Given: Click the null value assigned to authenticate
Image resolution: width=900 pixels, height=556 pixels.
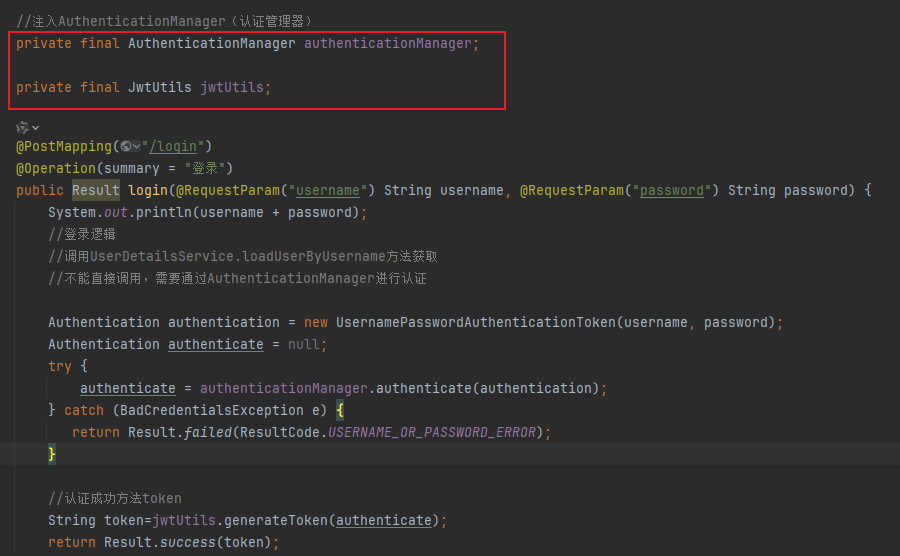Looking at the screenshot, I should click(x=304, y=344).
